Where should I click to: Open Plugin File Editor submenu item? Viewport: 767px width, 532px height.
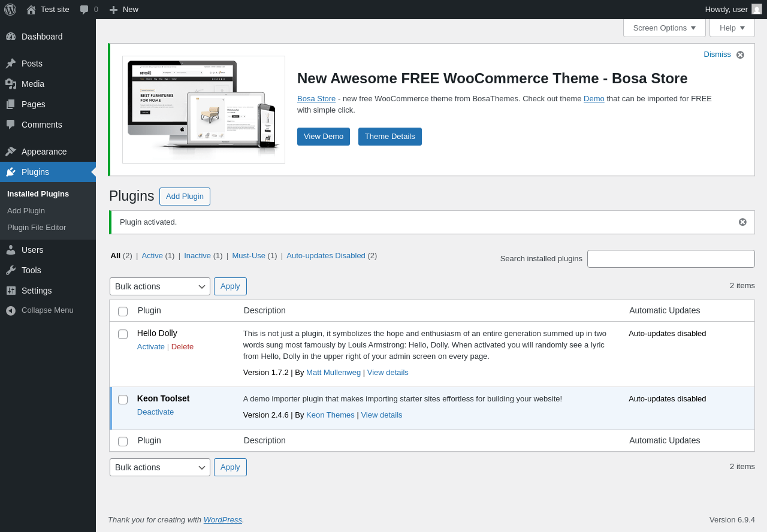click(x=37, y=228)
